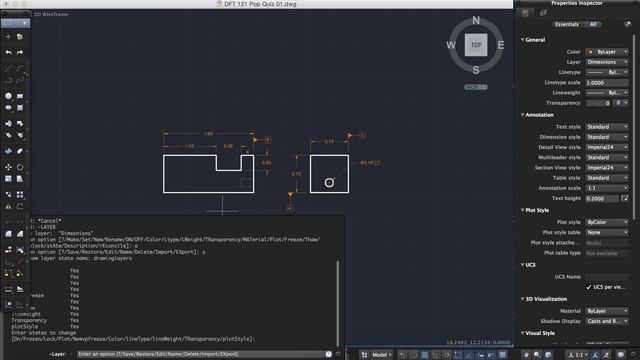Click the TOP face of the ViewCube
640x360 pixels.
pos(476,45)
